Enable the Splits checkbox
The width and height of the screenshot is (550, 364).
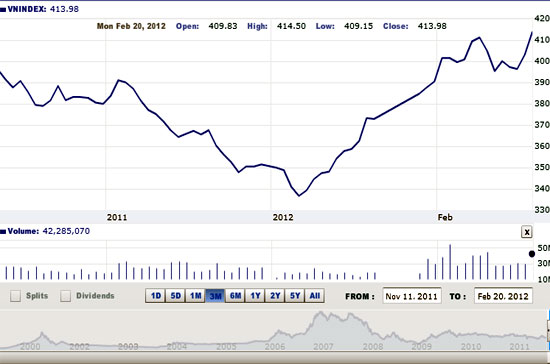(x=15, y=296)
